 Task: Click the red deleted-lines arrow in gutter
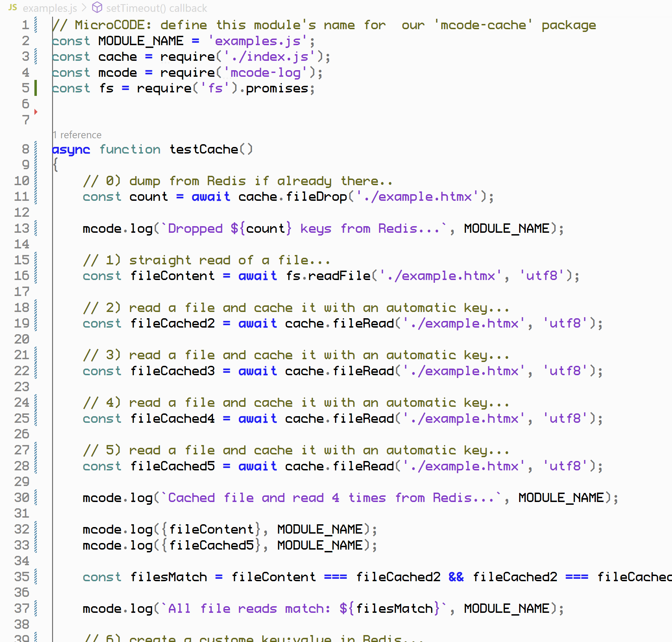36,112
